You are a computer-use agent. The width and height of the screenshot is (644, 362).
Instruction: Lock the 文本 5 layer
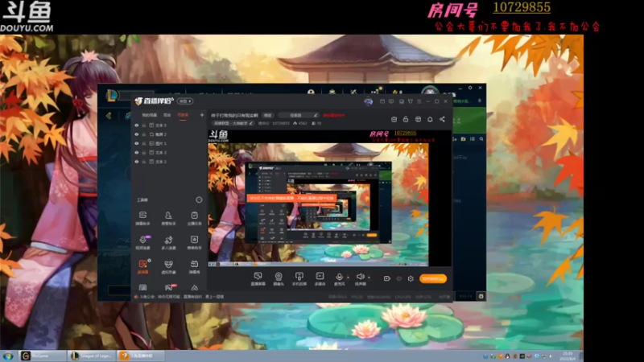[x=144, y=125]
